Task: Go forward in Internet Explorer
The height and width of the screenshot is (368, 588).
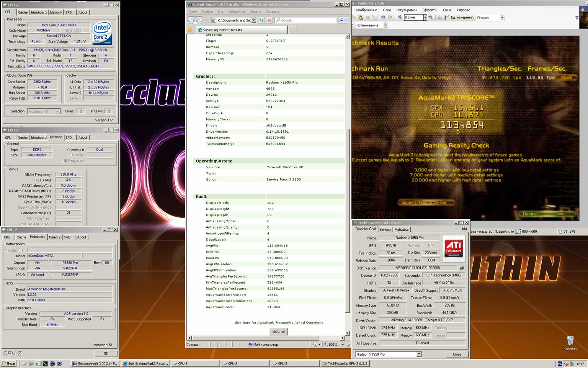Action: pos(199,20)
